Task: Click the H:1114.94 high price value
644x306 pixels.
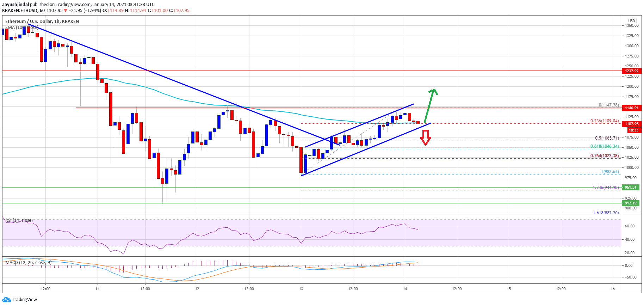Action: (136, 10)
